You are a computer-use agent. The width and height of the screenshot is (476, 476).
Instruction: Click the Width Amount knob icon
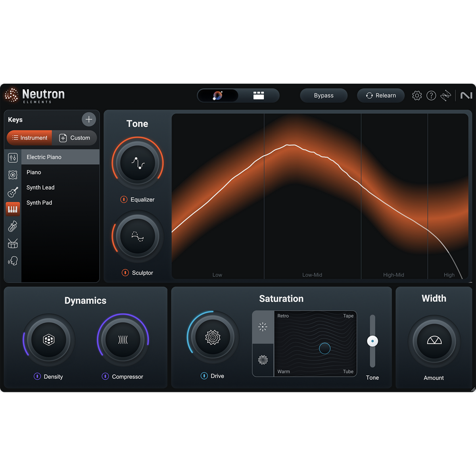tap(434, 341)
